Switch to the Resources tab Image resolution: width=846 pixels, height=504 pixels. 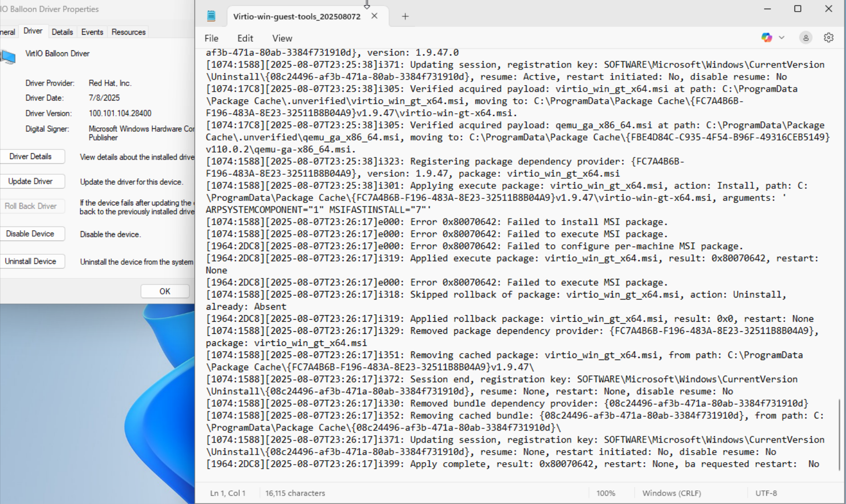point(128,32)
